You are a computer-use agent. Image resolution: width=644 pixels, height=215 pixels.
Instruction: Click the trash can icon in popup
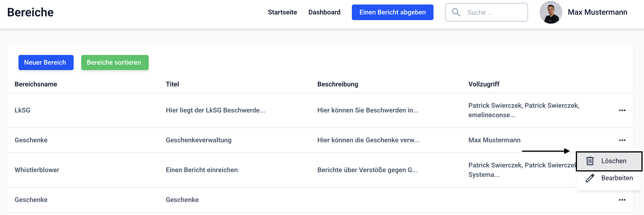coord(590,161)
